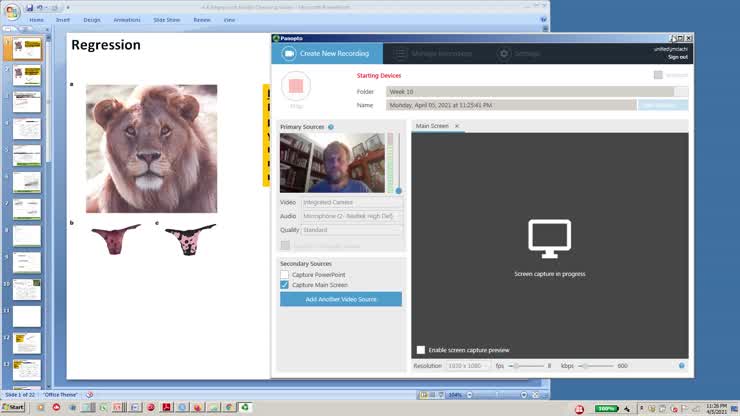The height and width of the screenshot is (416, 740).
Task: Click the Panopto taskbar icon
Action: (x=245, y=407)
